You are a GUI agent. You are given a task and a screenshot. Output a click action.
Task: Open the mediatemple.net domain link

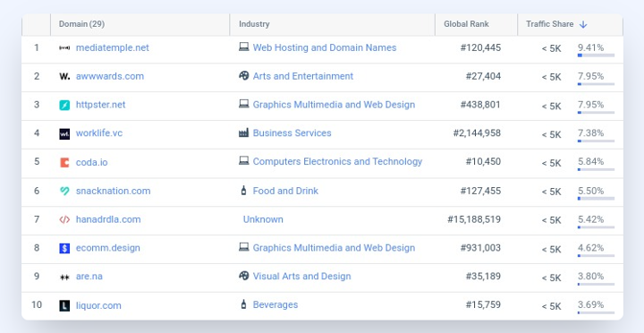coord(113,47)
